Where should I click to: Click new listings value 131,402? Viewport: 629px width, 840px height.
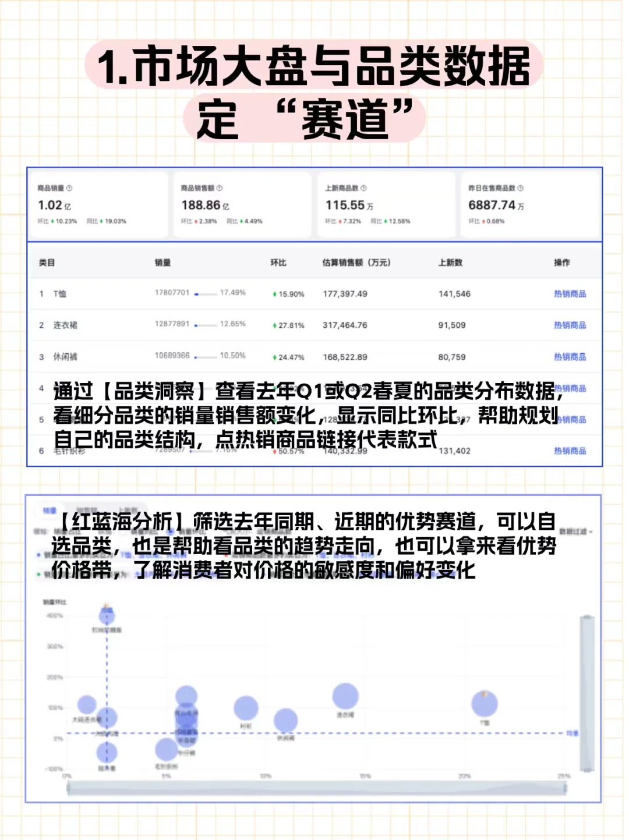[454, 451]
